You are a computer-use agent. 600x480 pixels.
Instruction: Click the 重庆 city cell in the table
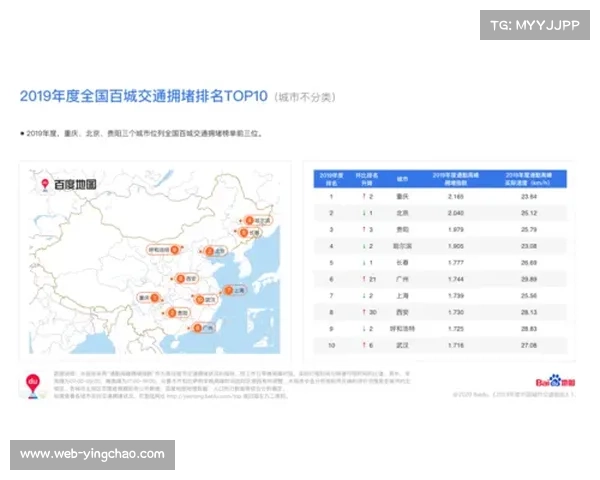coord(402,196)
